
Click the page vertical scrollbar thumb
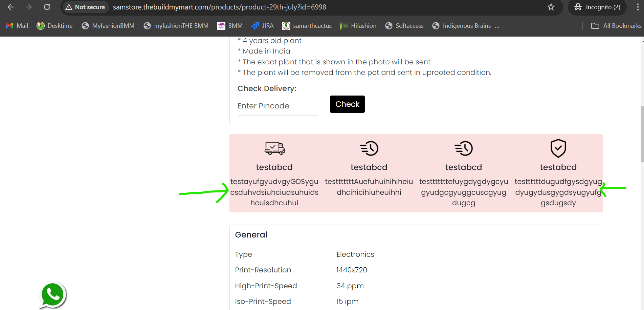(x=642, y=134)
